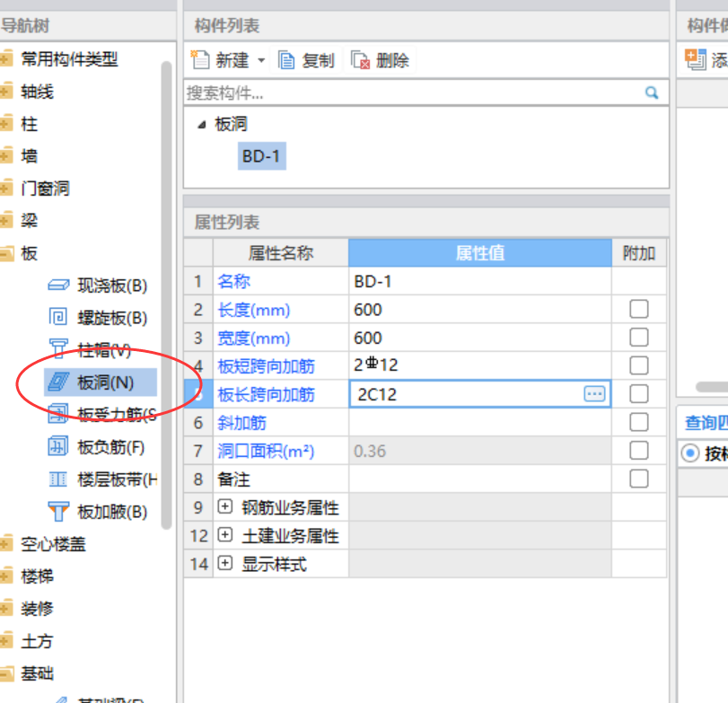Image resolution: width=728 pixels, height=703 pixels.
Task: Click the 删除 delete icon
Action: [360, 60]
